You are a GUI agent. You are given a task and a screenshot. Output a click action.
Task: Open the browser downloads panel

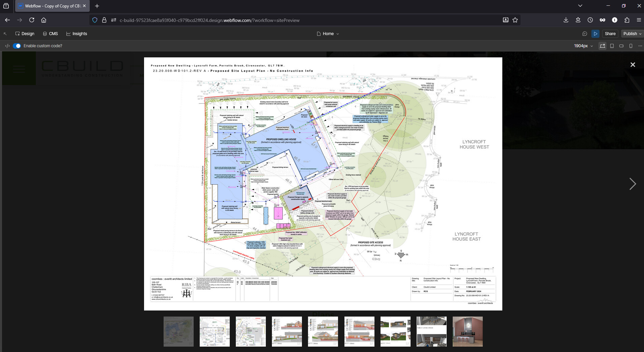[x=566, y=20]
